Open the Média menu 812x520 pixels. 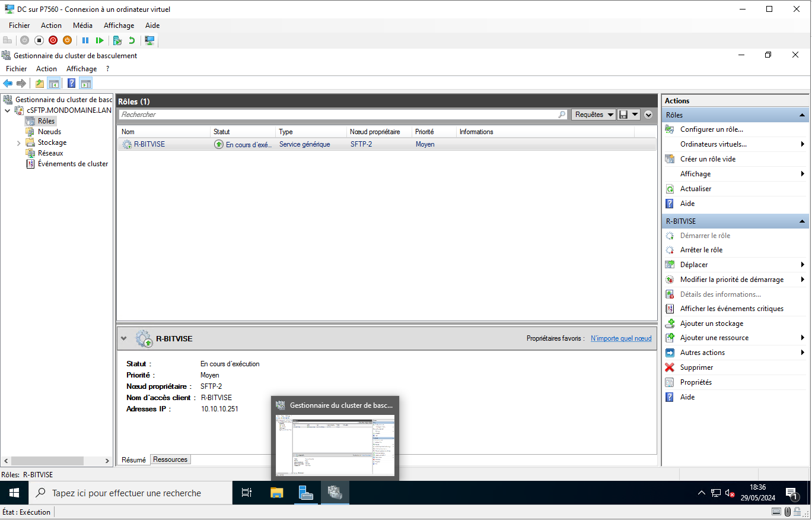pyautogui.click(x=82, y=26)
